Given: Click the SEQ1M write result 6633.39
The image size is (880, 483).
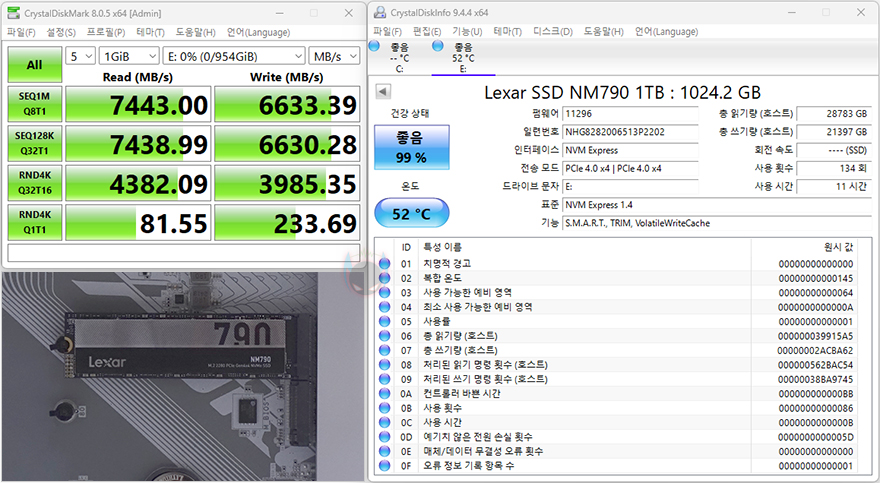Looking at the screenshot, I should point(287,104).
